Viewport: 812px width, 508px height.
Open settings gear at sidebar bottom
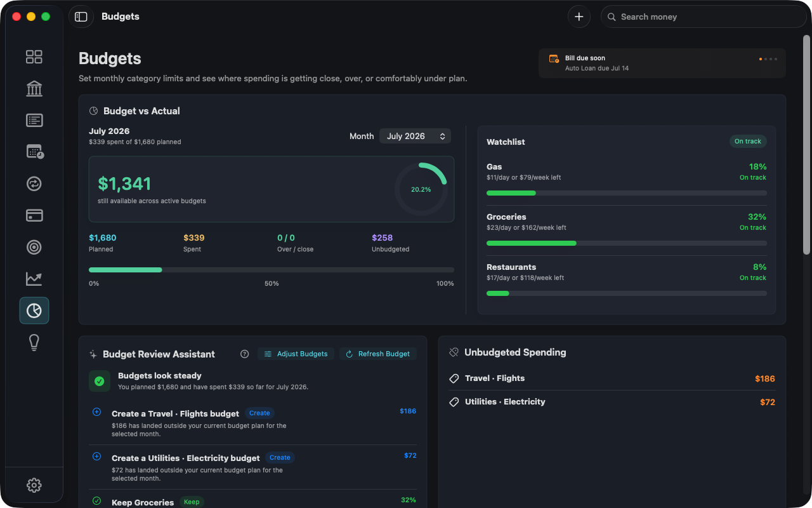pyautogui.click(x=34, y=485)
